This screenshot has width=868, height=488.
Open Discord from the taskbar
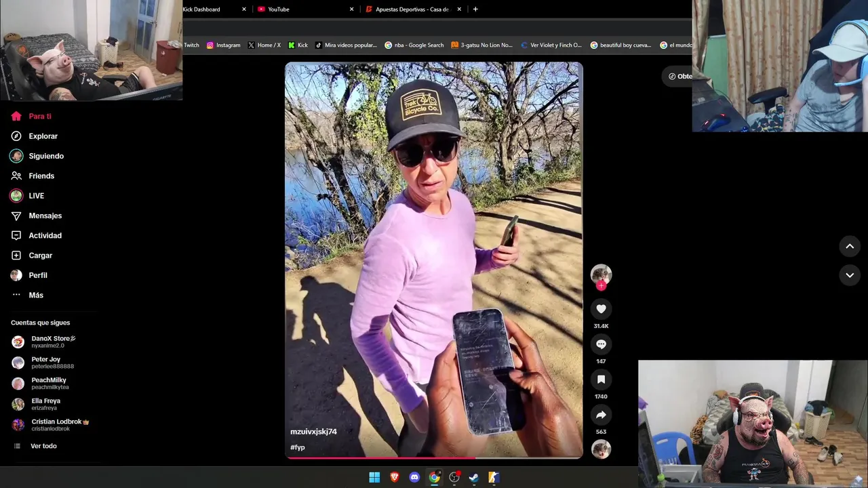(x=414, y=477)
